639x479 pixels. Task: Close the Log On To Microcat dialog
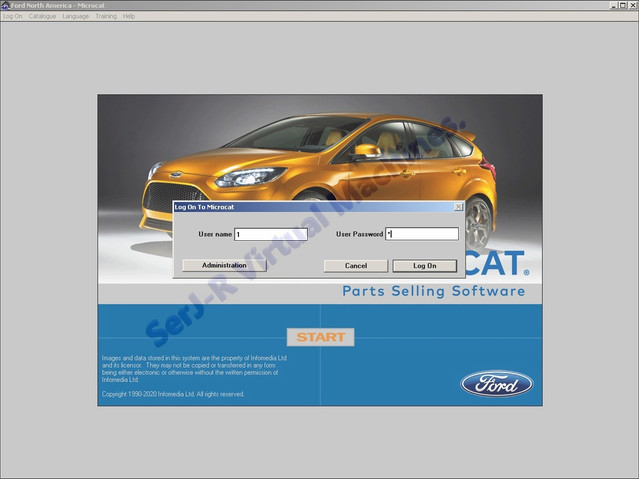(x=458, y=207)
